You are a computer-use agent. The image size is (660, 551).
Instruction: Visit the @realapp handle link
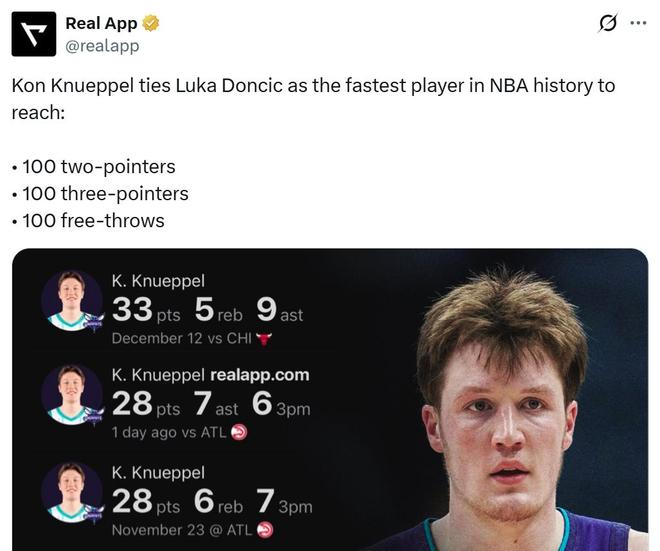(102, 45)
